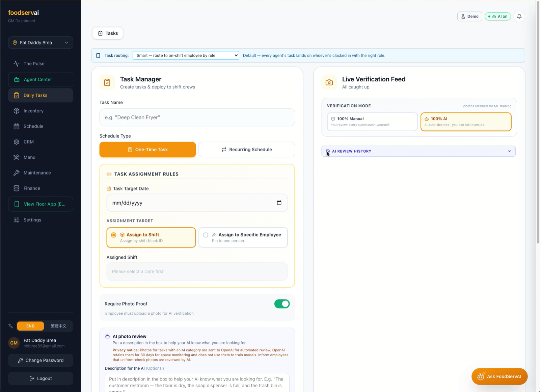Choose 100% Manual verification mode
The width and height of the screenshot is (540, 392).
[372, 122]
